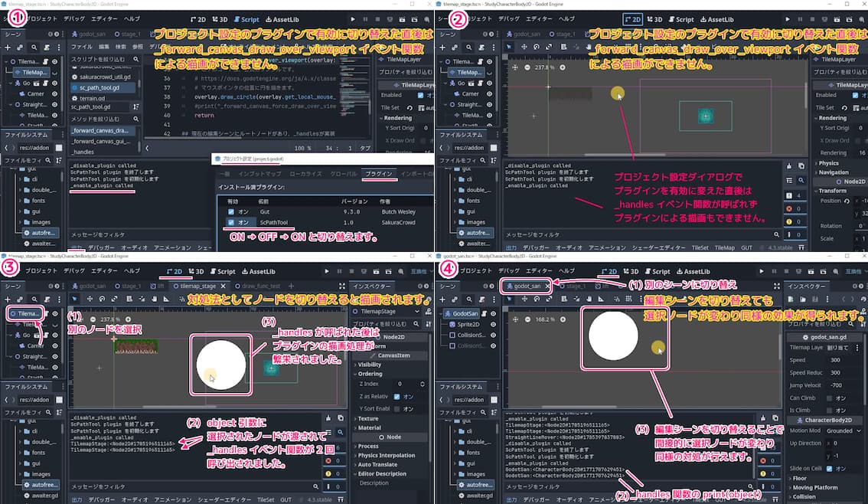This screenshot has width=868, height=504.
Task: Toggle red error messages filter in bottom-left output
Action: (333, 460)
